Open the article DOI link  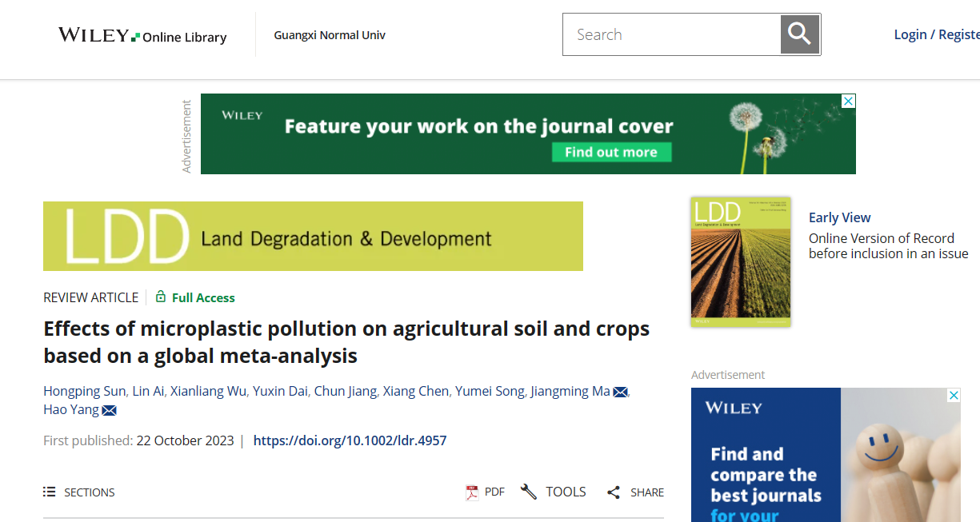tap(350, 440)
